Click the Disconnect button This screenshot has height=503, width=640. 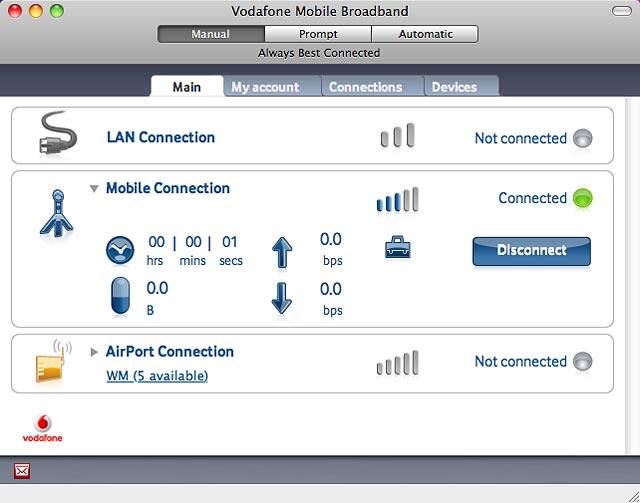point(531,251)
